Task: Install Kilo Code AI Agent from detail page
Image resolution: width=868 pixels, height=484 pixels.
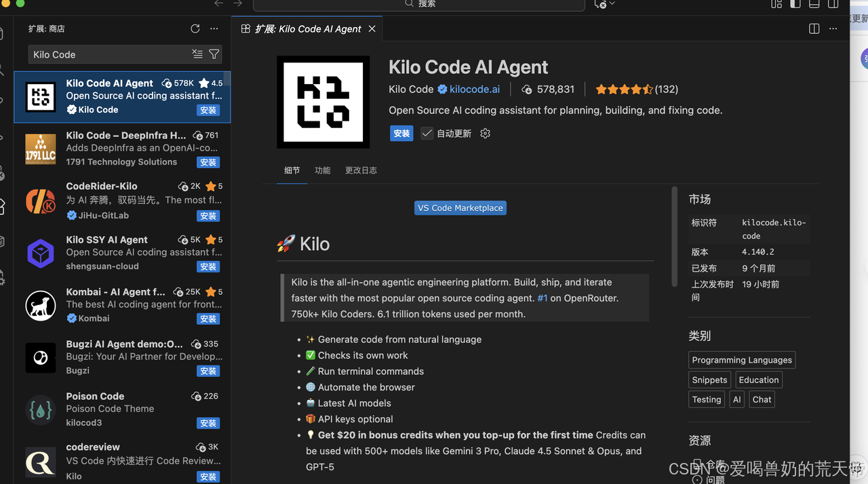Action: tap(401, 134)
